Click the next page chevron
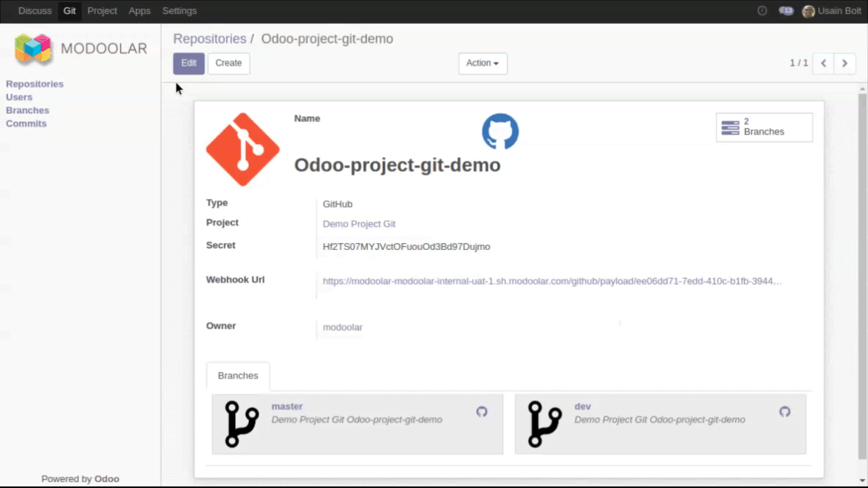868x488 pixels. click(844, 64)
